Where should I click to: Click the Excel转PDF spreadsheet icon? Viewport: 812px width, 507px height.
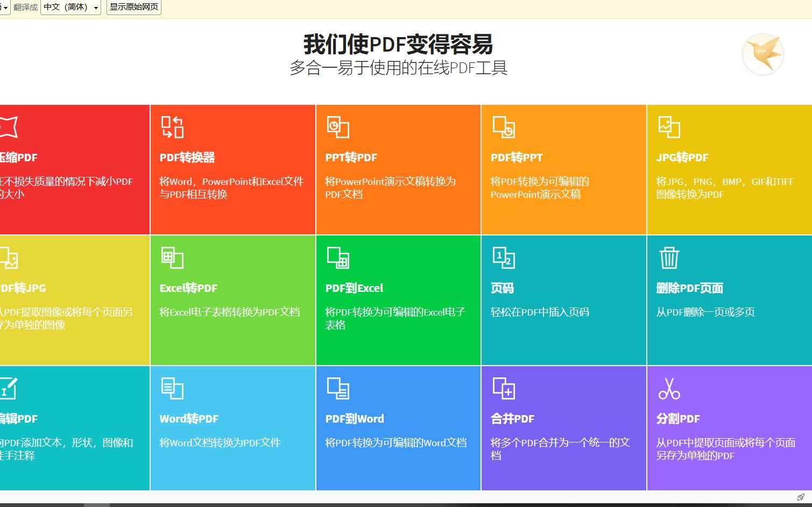pos(172,258)
